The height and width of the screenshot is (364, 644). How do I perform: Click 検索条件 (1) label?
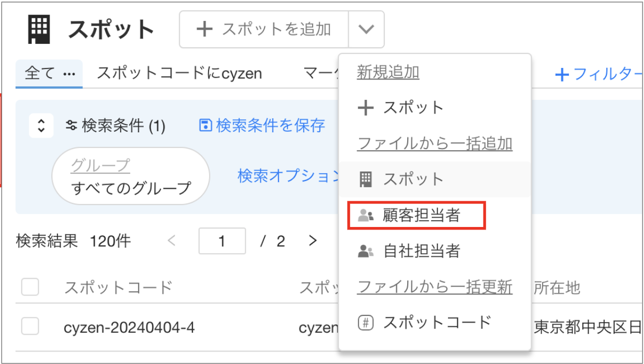point(116,126)
